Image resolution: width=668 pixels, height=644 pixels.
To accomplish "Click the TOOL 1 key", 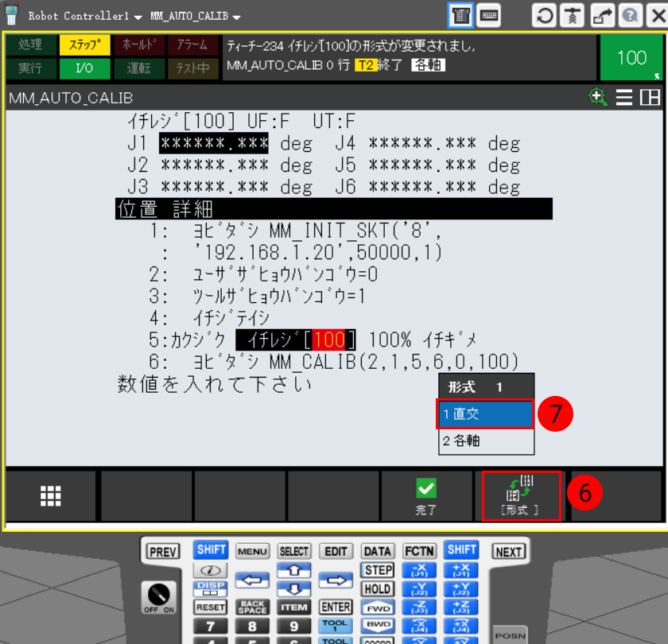I will click(336, 625).
